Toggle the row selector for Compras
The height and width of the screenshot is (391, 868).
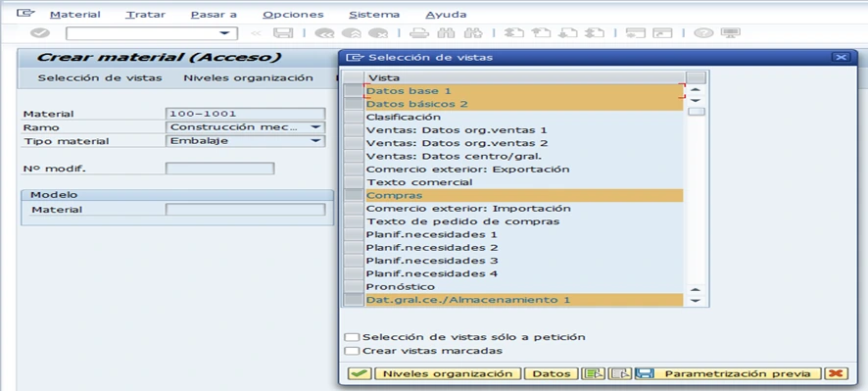pos(354,195)
